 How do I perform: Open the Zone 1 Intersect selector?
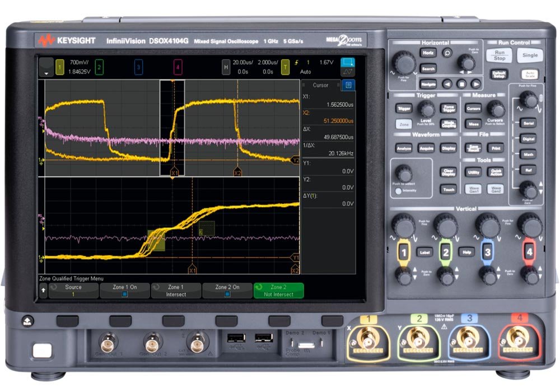tap(176, 290)
